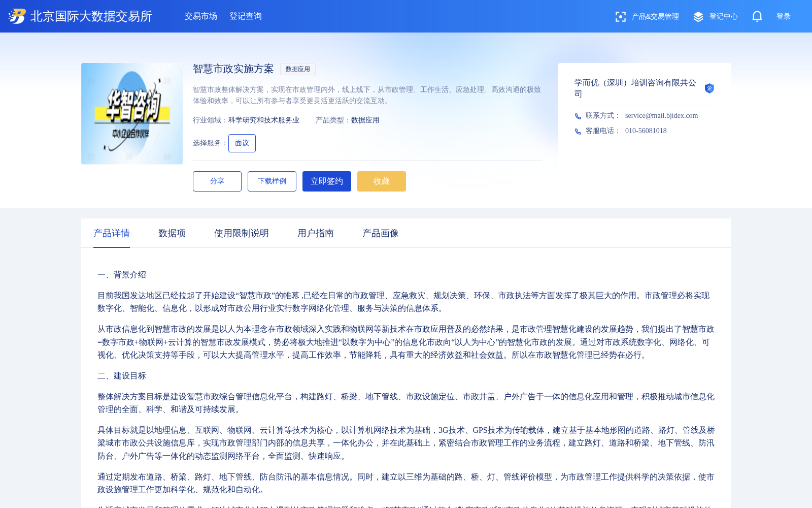Click the 数据应用 tag next to title
The image size is (812, 508).
pos(298,69)
